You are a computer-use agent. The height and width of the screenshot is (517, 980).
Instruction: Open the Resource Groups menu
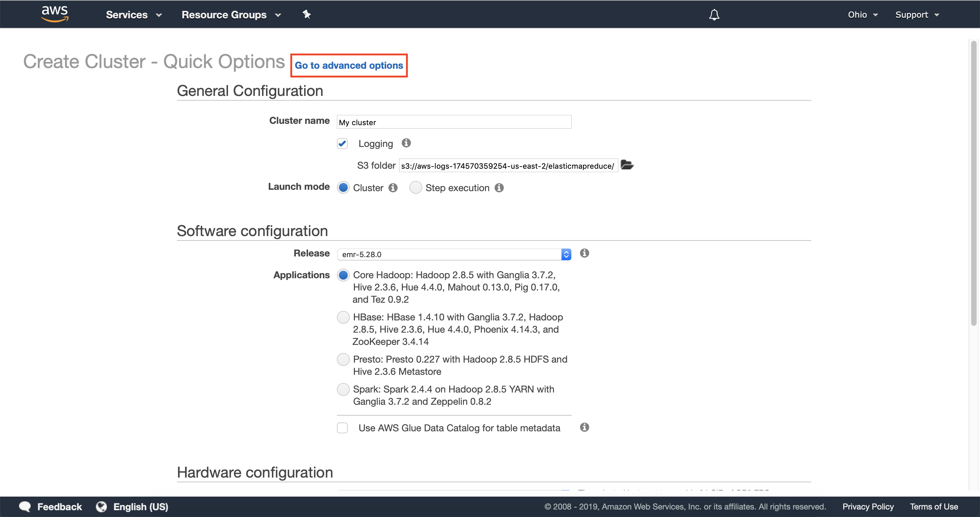pyautogui.click(x=231, y=14)
